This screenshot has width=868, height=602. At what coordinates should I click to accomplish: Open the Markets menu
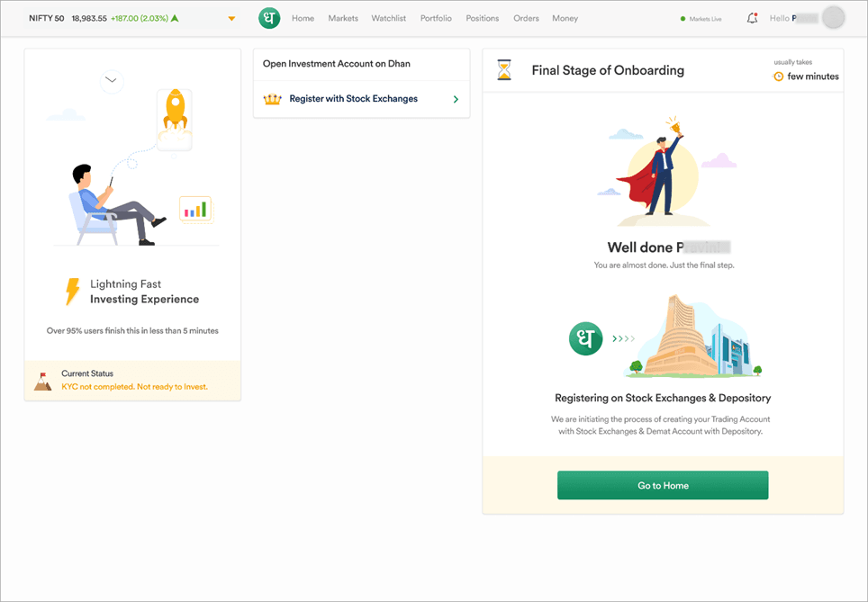point(342,18)
